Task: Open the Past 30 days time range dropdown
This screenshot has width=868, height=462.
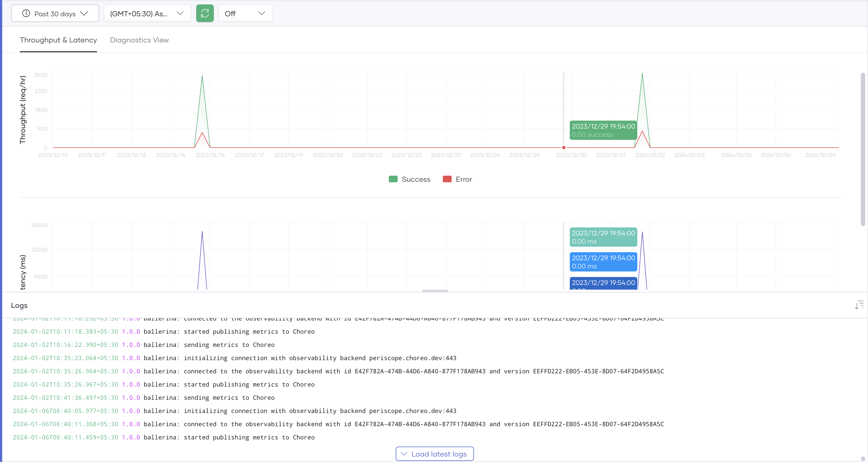Action: point(55,13)
